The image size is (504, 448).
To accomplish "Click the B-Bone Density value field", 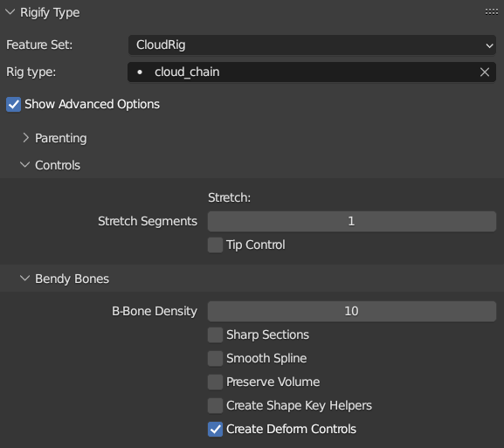I will 352,311.
